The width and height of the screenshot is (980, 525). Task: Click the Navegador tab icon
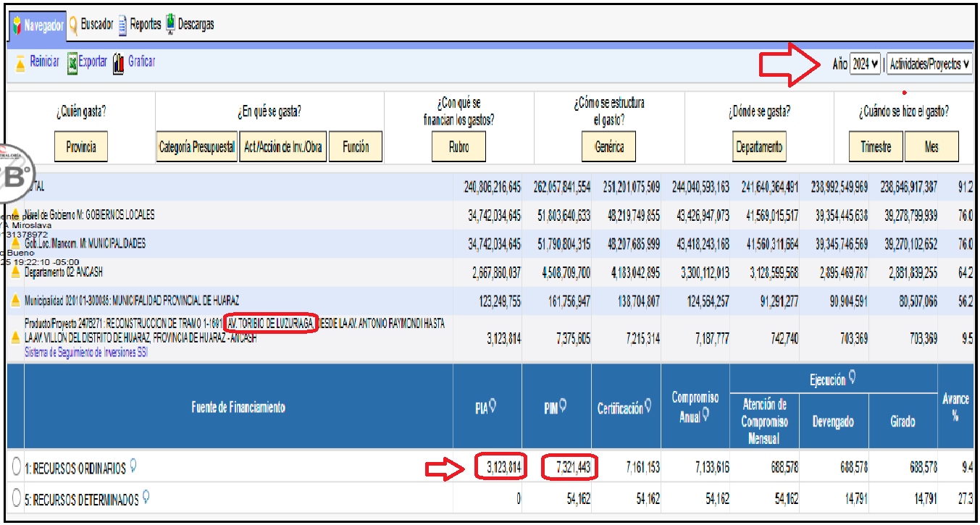coord(17,25)
